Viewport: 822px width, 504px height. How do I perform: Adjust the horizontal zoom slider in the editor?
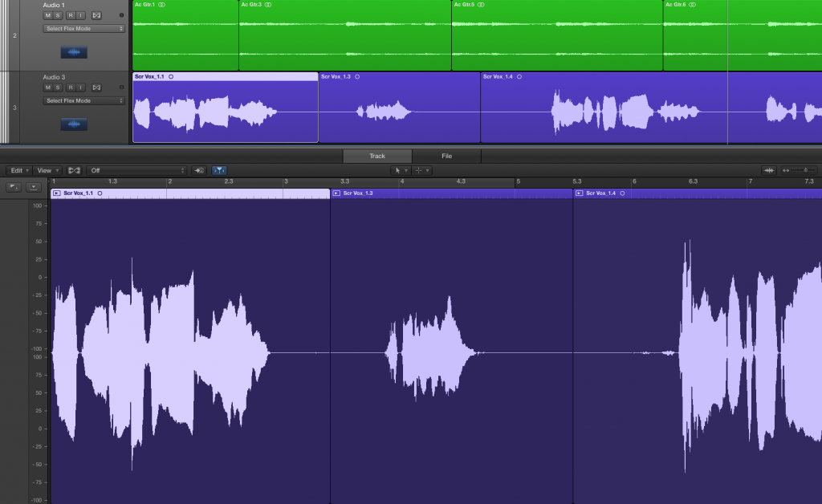click(x=800, y=170)
